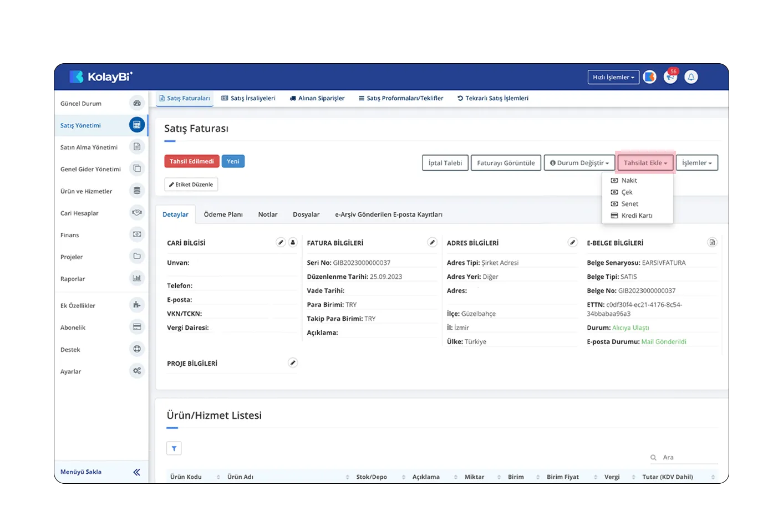This screenshot has width=783, height=532.
Task: Open Alınan Siparişler top tab
Action: [x=317, y=98]
